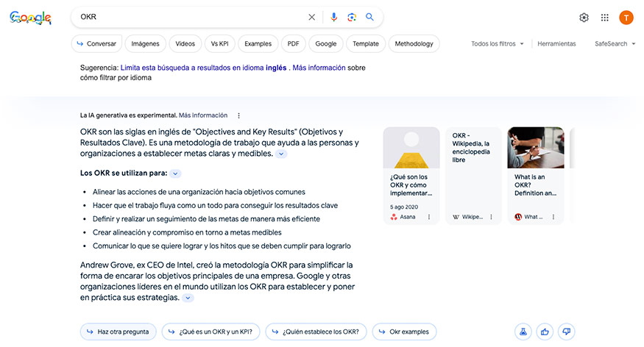Screen dimensions: 644x347
Task: Select the Methodology chip
Action: (x=414, y=44)
